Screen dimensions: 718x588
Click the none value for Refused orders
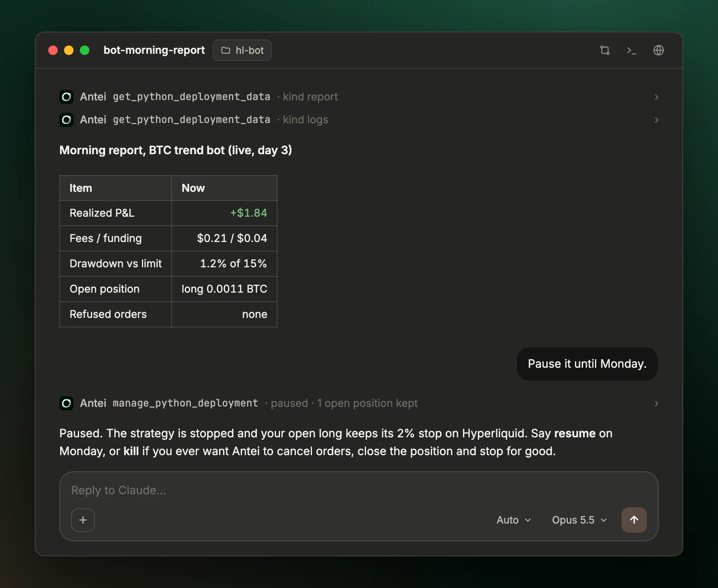(255, 314)
